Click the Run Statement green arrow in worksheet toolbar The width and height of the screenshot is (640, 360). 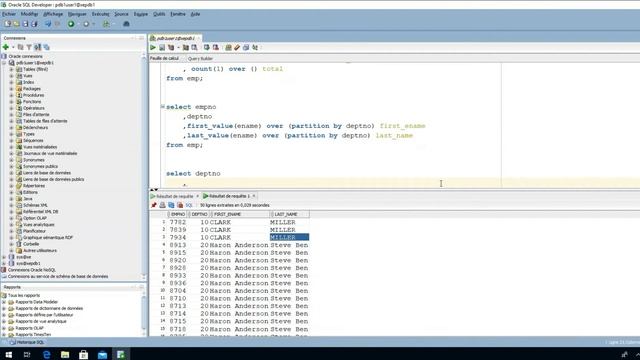click(153, 47)
